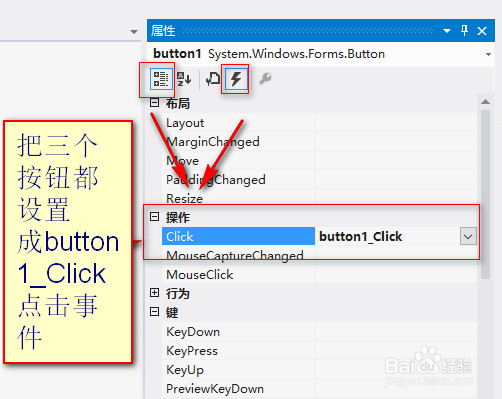Click the 属性 panel title bar
Screen dimensions: 502x399
click(x=321, y=31)
